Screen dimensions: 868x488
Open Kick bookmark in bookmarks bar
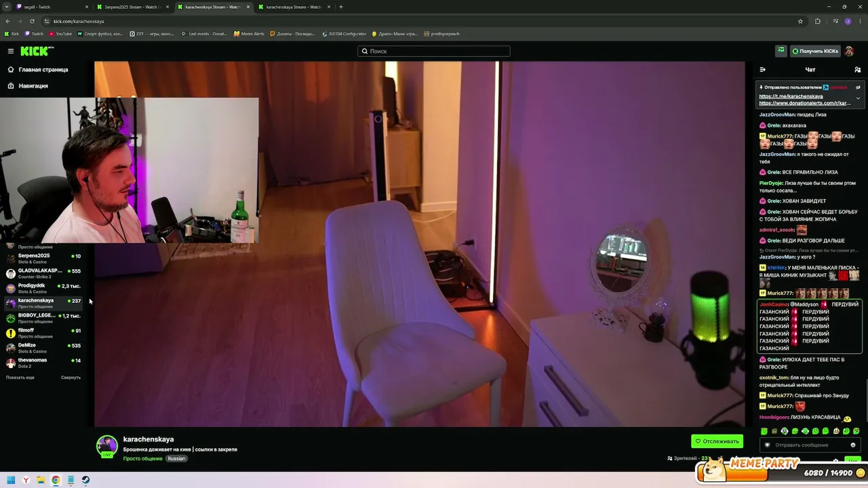[x=12, y=34]
